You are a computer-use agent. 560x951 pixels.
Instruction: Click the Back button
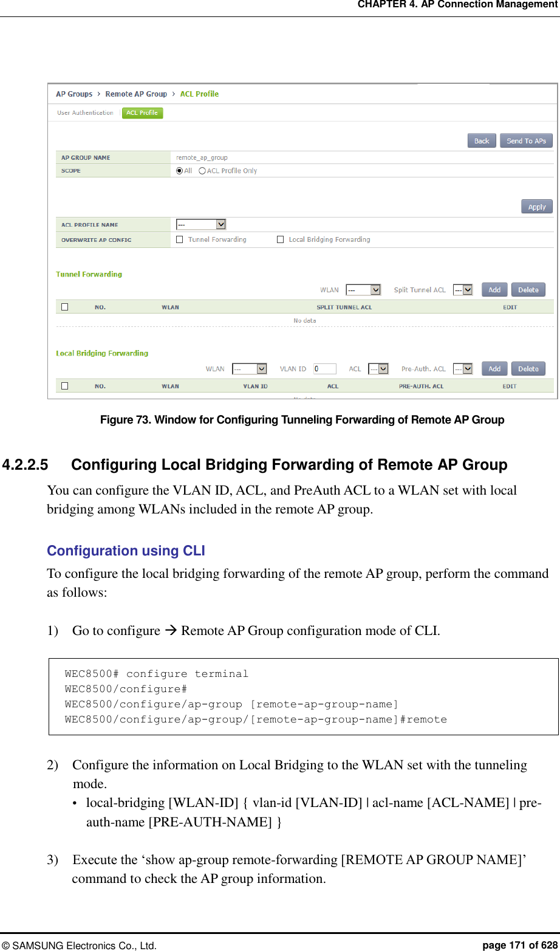482,140
